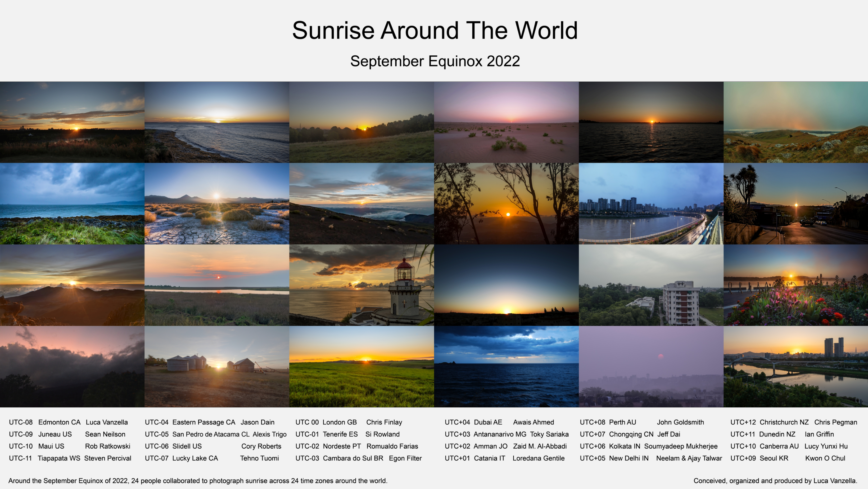Click the Chongqing riverside city skyline photo
This screenshot has width=868, height=489.
click(651, 204)
